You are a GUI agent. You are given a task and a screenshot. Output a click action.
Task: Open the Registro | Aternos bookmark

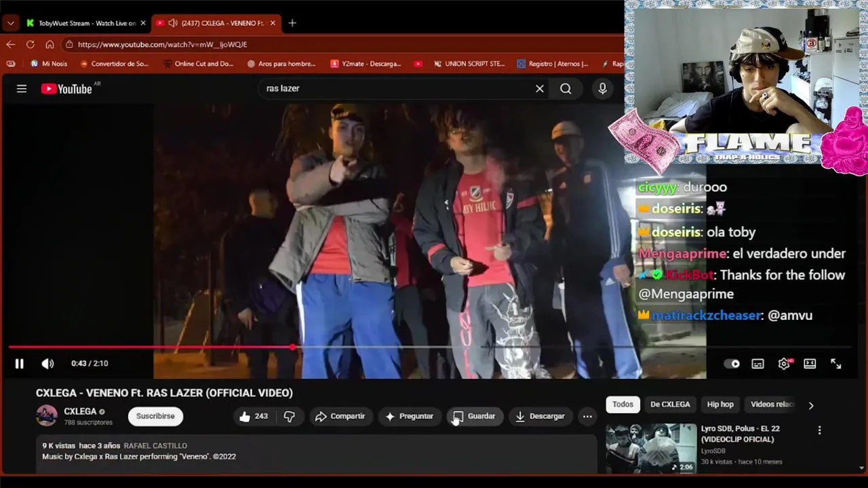[x=553, y=64]
